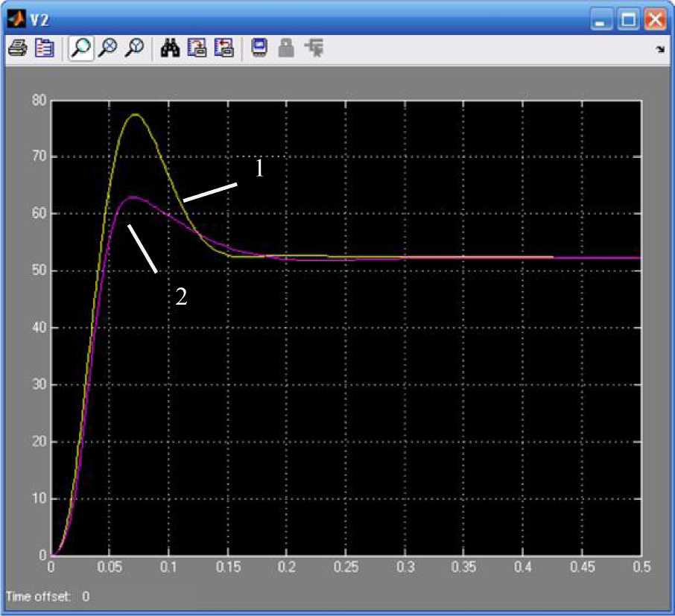The height and width of the screenshot is (616, 675).
Task: Click the 0.15 label on the x-axis
Action: pos(228,567)
